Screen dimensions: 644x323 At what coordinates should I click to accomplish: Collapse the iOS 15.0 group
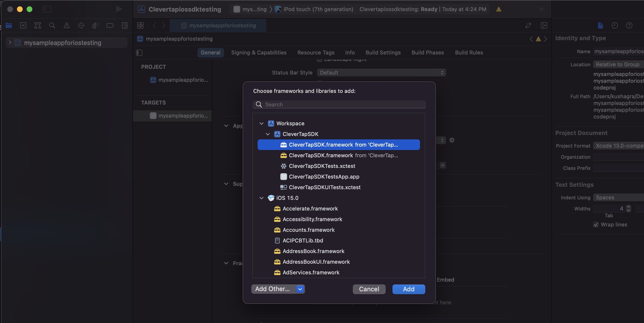[x=261, y=198]
